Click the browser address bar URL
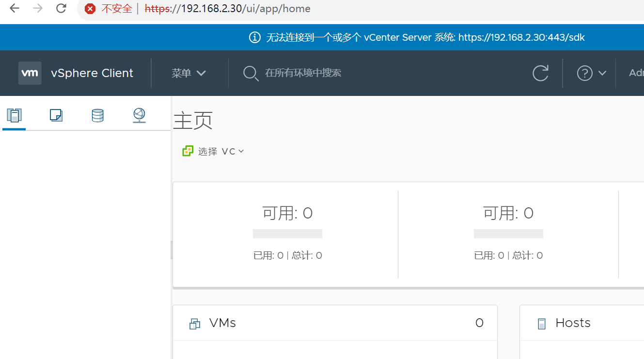644x359 pixels. pyautogui.click(x=228, y=9)
